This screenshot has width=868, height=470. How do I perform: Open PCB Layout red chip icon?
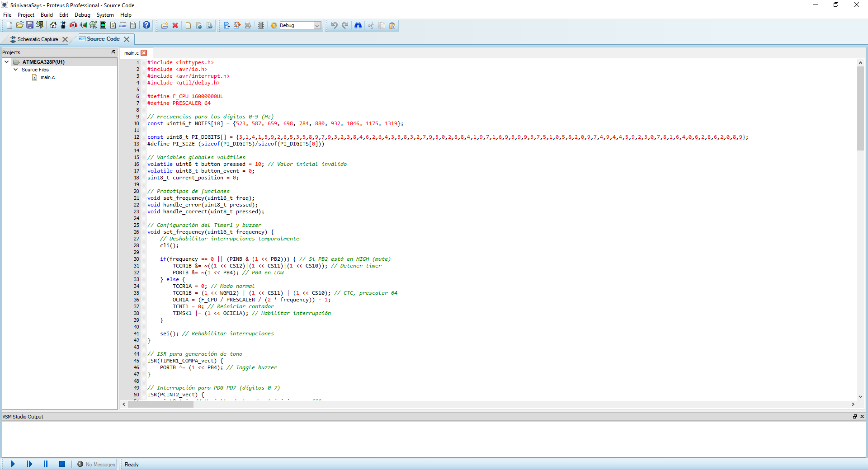coord(73,25)
